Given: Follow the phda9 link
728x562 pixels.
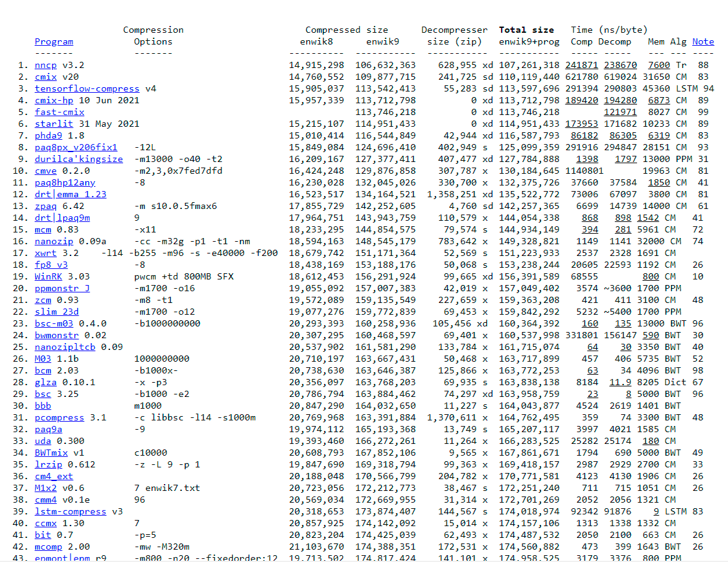Looking at the screenshot, I should click(x=48, y=135).
